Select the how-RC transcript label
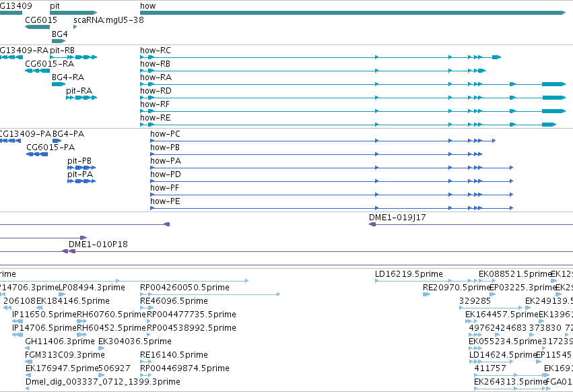The image size is (573, 392). 156,51
